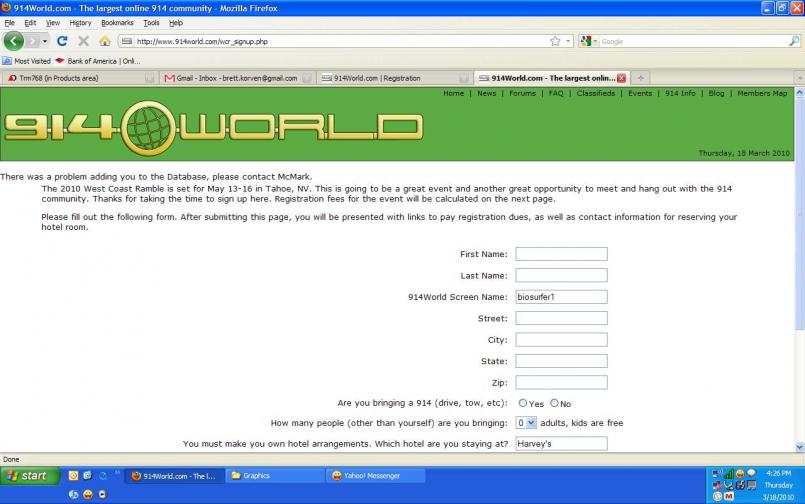Click the Zip input field

coord(561,382)
